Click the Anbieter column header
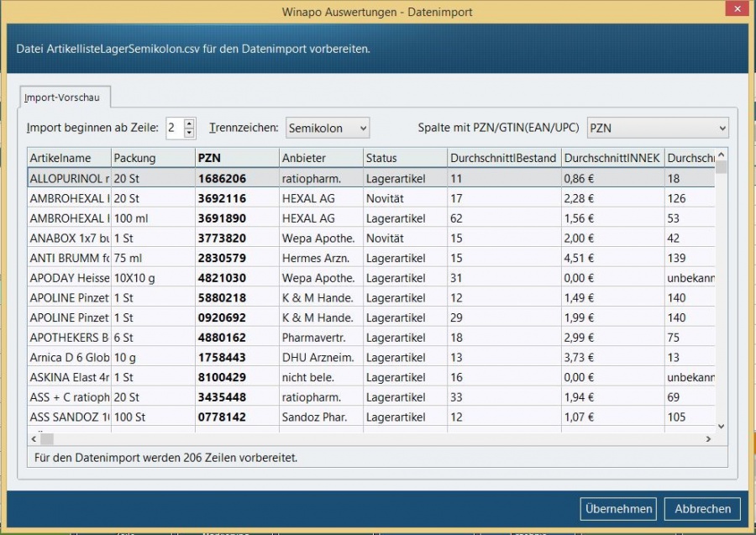 tap(320, 158)
